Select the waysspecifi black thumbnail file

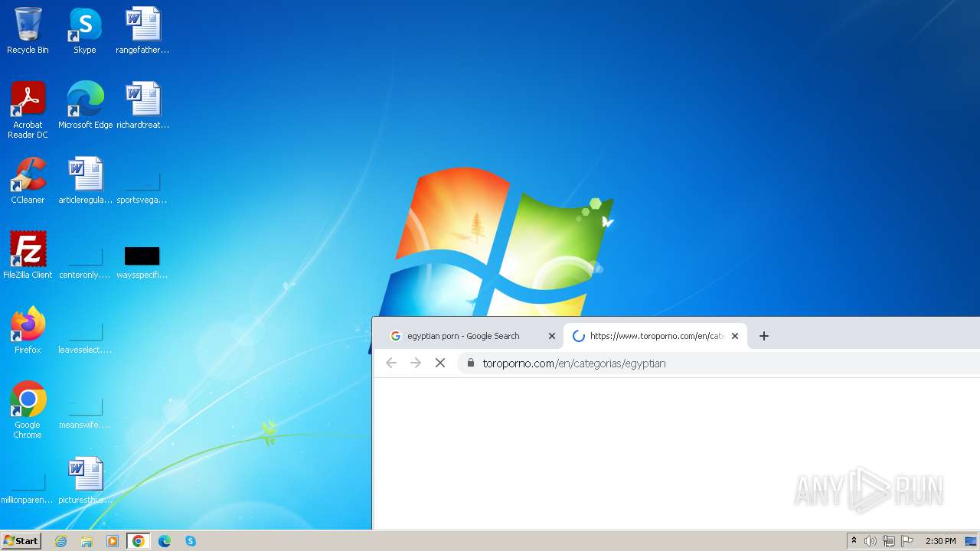click(142, 262)
